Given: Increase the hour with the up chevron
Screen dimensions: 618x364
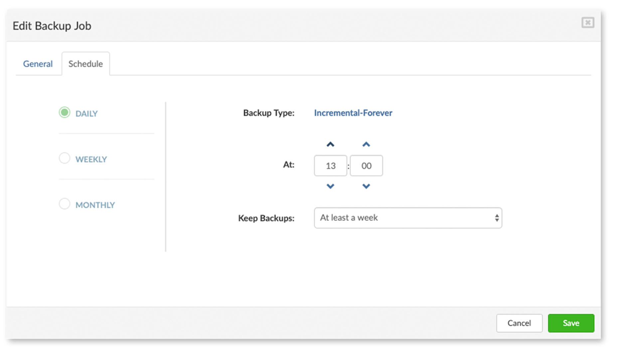Looking at the screenshot, I should (x=330, y=144).
